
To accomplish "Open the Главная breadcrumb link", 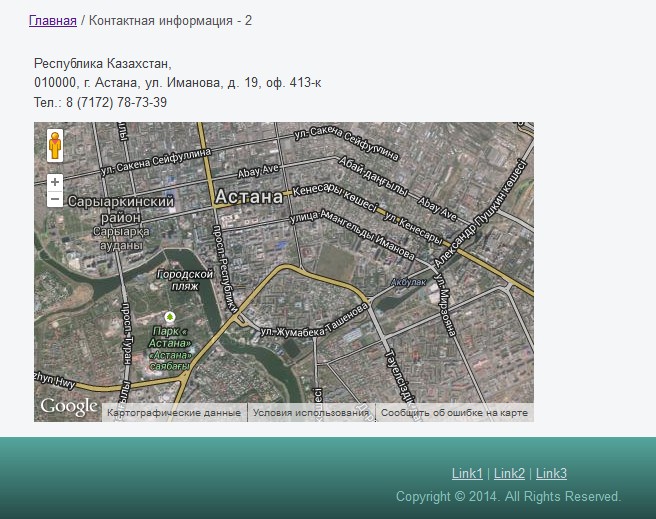I will click(53, 20).
